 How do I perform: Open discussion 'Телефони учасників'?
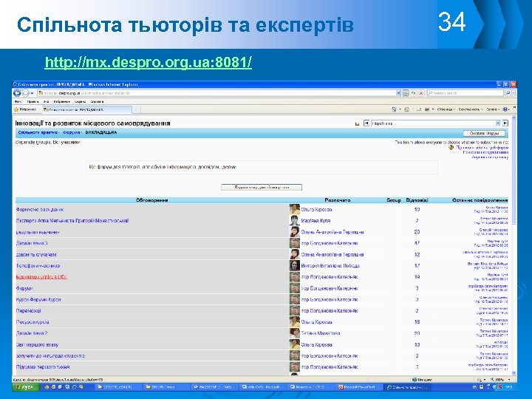click(x=38, y=266)
